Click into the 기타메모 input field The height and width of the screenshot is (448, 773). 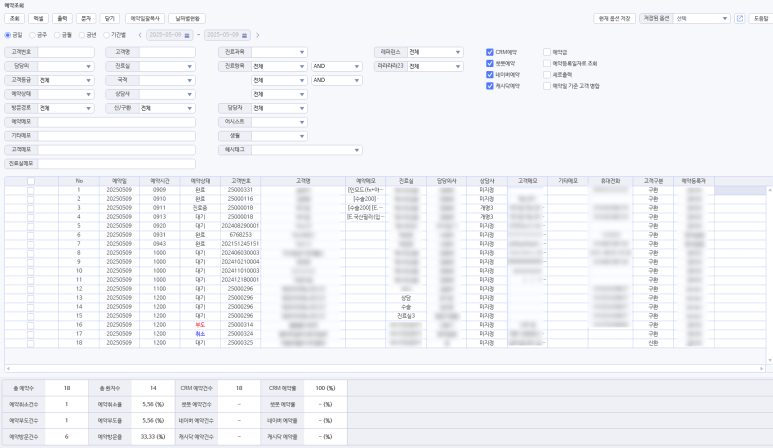tap(116, 136)
